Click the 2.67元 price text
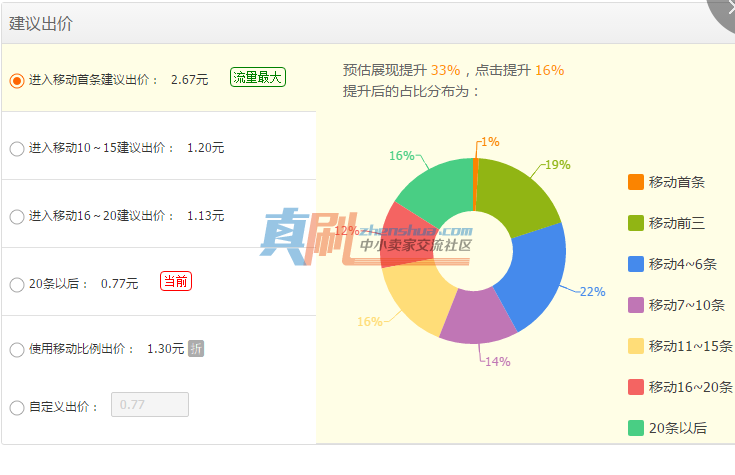This screenshot has height=475, width=735. point(189,80)
